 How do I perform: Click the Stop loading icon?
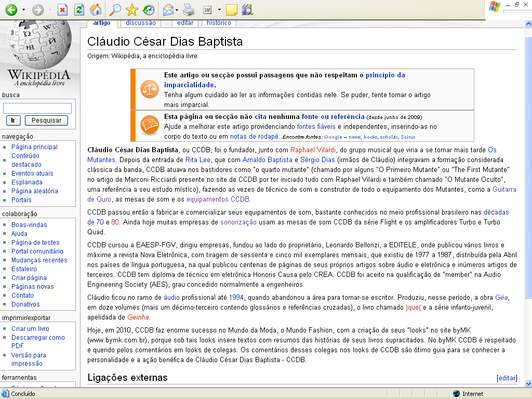pyautogui.click(x=62, y=9)
